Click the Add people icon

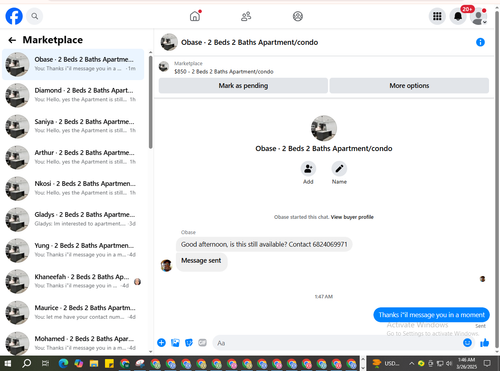coord(308,169)
